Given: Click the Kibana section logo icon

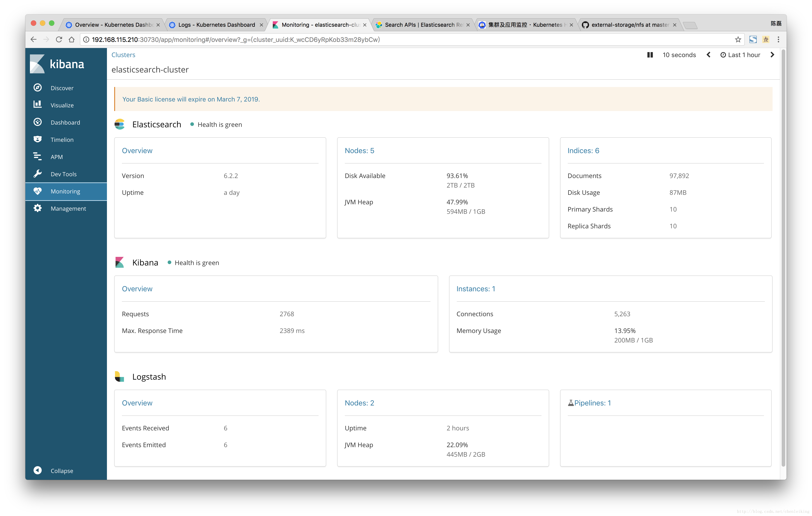Looking at the screenshot, I should pos(119,263).
